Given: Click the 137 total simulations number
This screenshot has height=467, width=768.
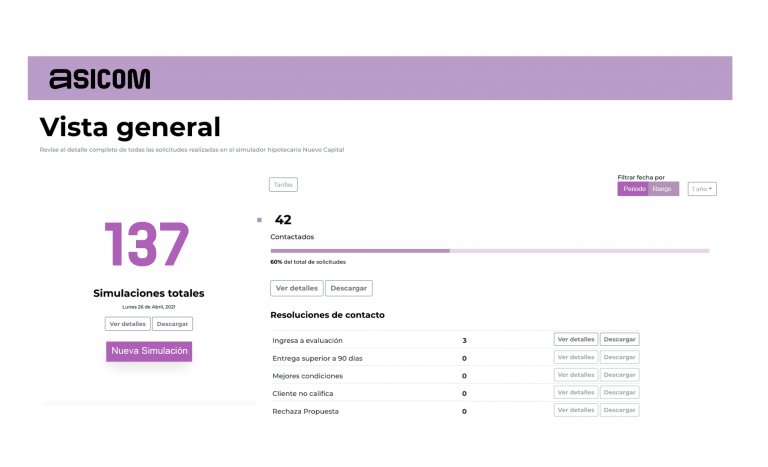Looking at the screenshot, I should [147, 244].
